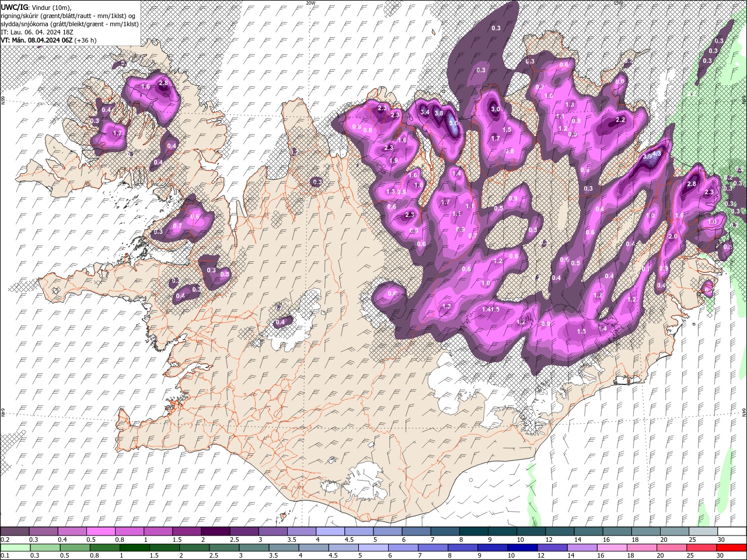Click the 'slydda/snjókoma' legend description line
This screenshot has height=560, width=747.
pos(69,23)
